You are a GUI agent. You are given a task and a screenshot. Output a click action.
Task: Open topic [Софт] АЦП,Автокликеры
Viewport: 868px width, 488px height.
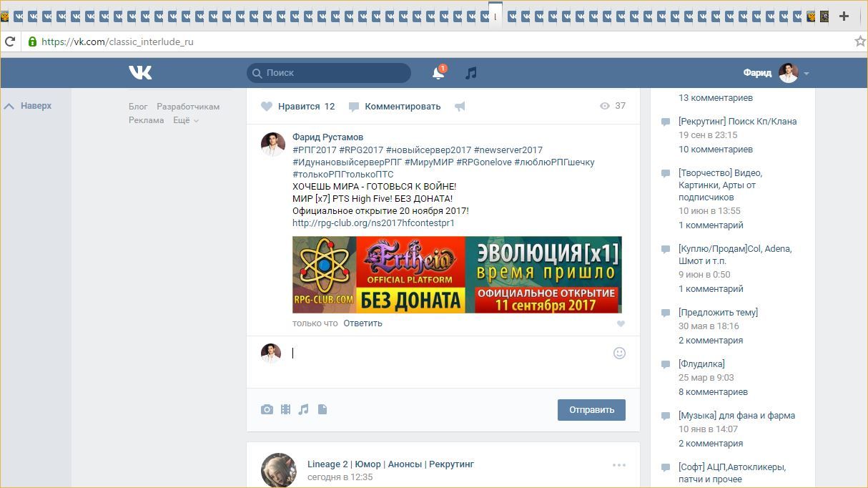point(732,473)
